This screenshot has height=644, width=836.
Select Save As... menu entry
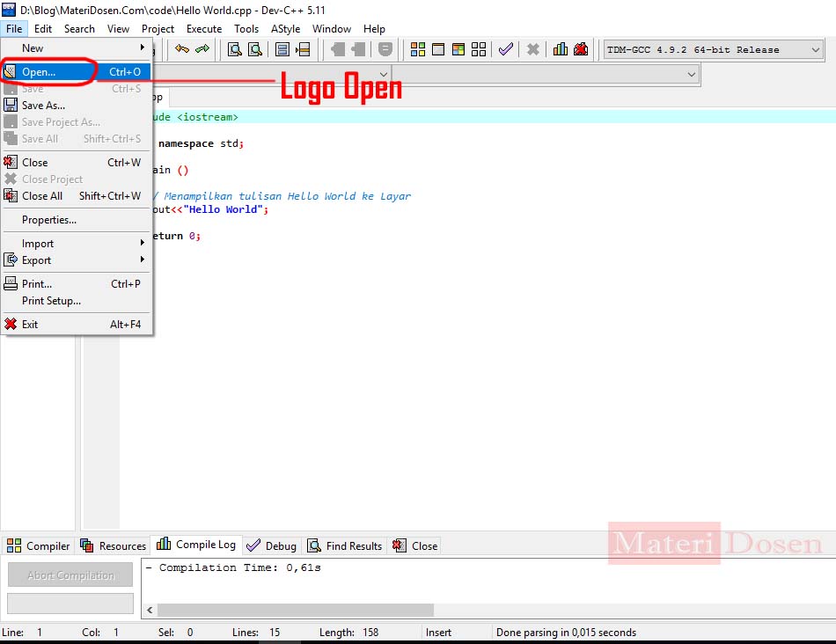(77, 105)
